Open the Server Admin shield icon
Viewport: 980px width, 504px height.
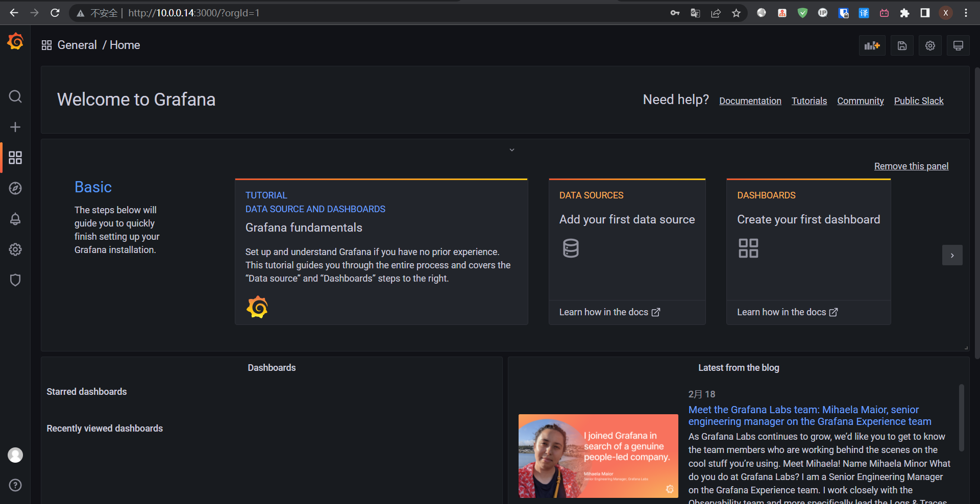point(15,280)
